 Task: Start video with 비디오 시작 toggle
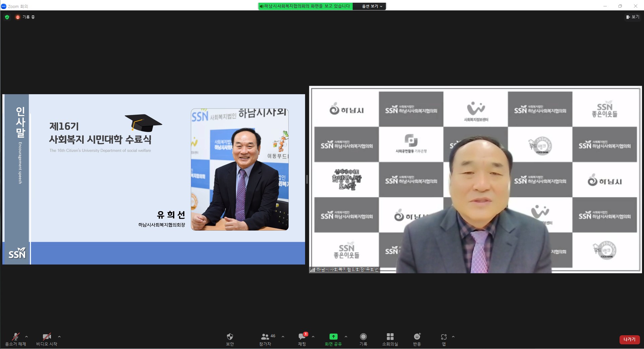coord(47,337)
